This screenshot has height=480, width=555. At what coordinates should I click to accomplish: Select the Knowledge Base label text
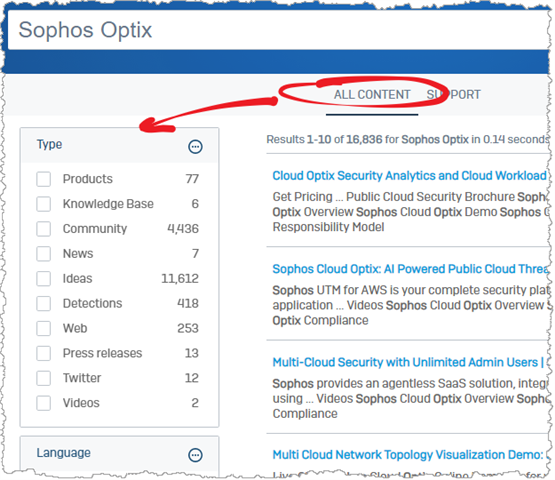click(108, 204)
